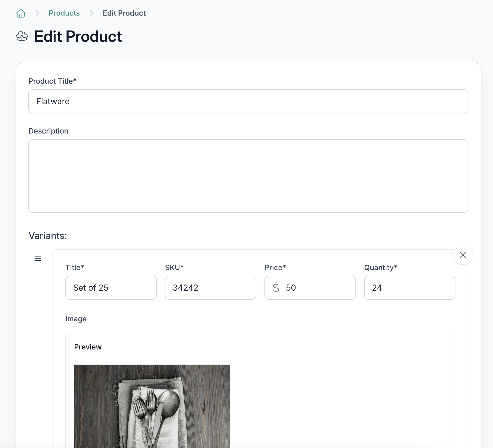Click the Edit Product breadcrumb text
The image size is (493, 448).
click(124, 13)
